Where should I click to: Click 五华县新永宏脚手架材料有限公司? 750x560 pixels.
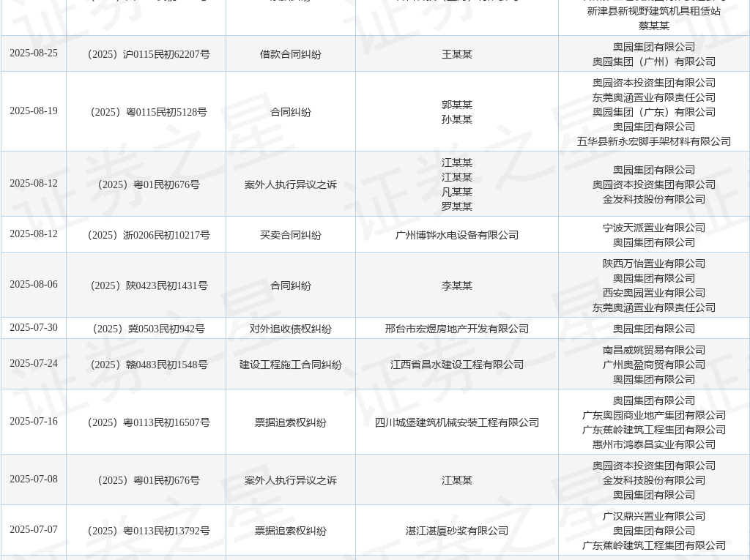click(x=654, y=141)
